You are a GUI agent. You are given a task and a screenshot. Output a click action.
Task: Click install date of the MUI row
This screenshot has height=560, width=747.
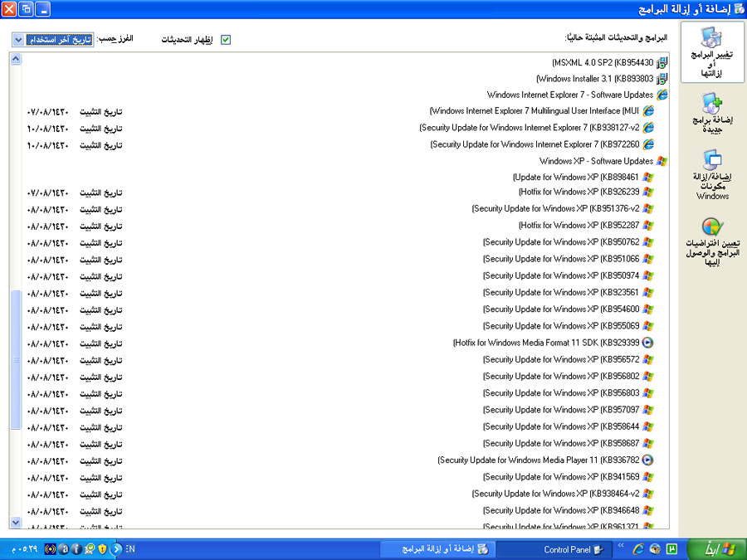48,112
